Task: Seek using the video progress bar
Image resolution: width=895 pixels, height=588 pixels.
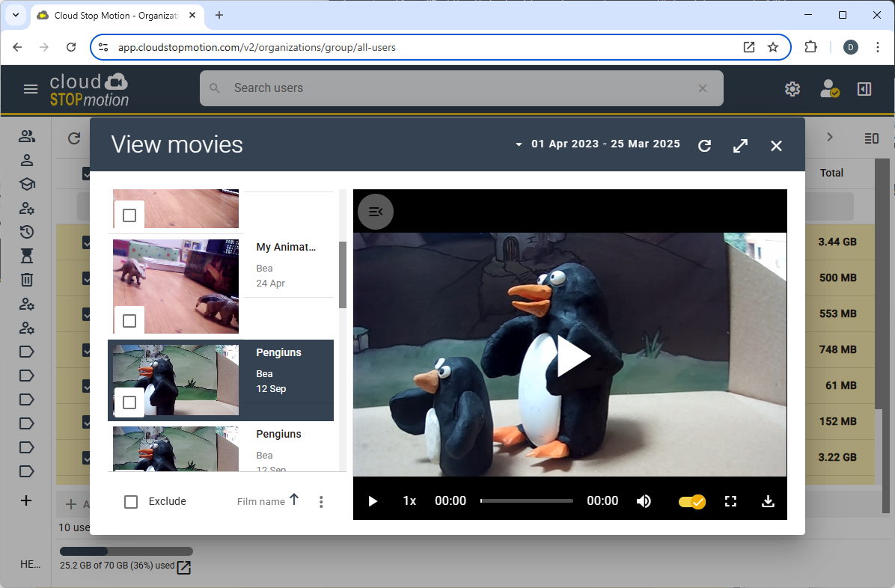Action: (527, 501)
